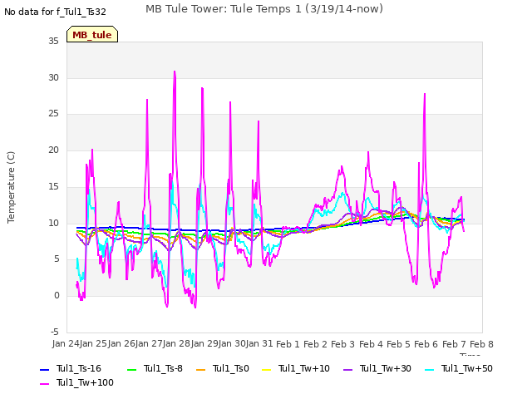Select the Tul1_Tw+30 legend label
This screenshot has height=399, width=532.
pyautogui.click(x=386, y=368)
